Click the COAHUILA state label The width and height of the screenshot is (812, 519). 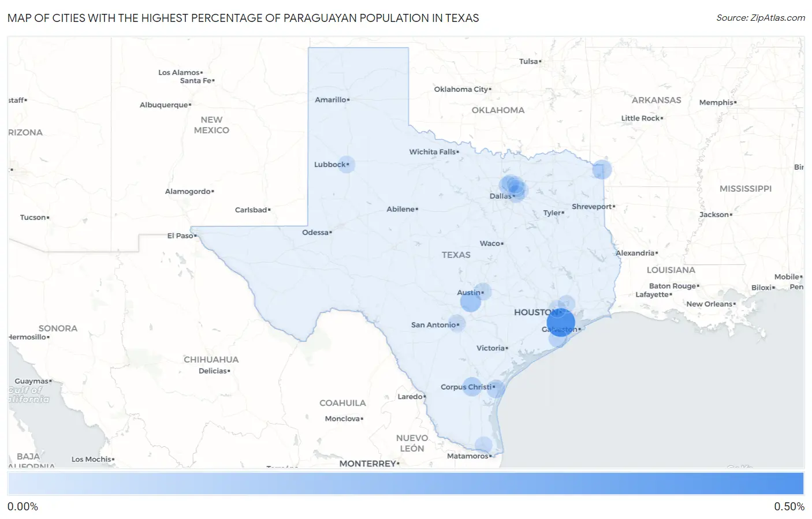[x=343, y=403]
